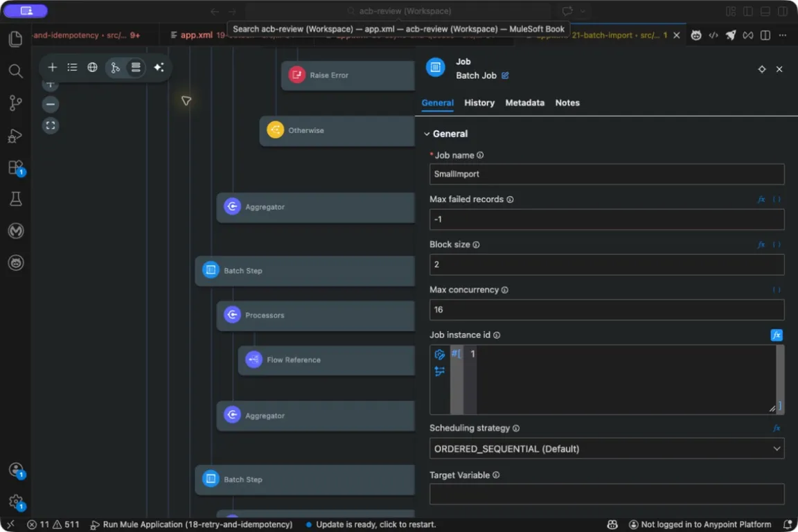
Task: Disable fx expression mode for Job instance id
Action: [777, 335]
